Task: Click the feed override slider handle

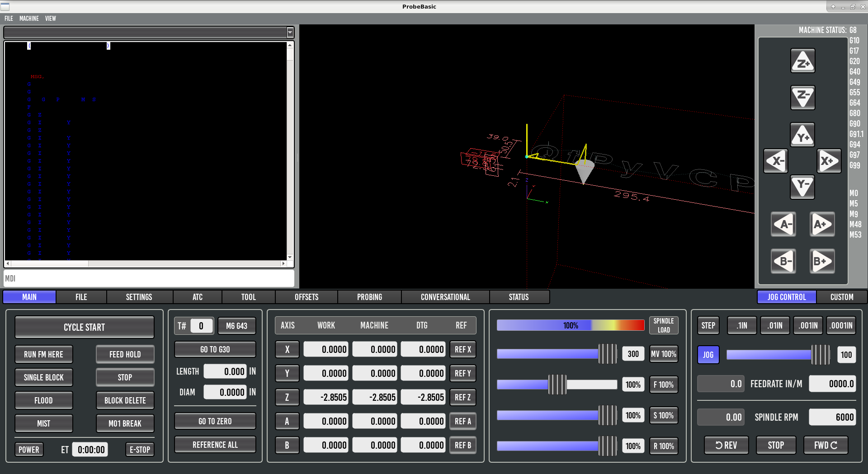Action: (x=557, y=385)
